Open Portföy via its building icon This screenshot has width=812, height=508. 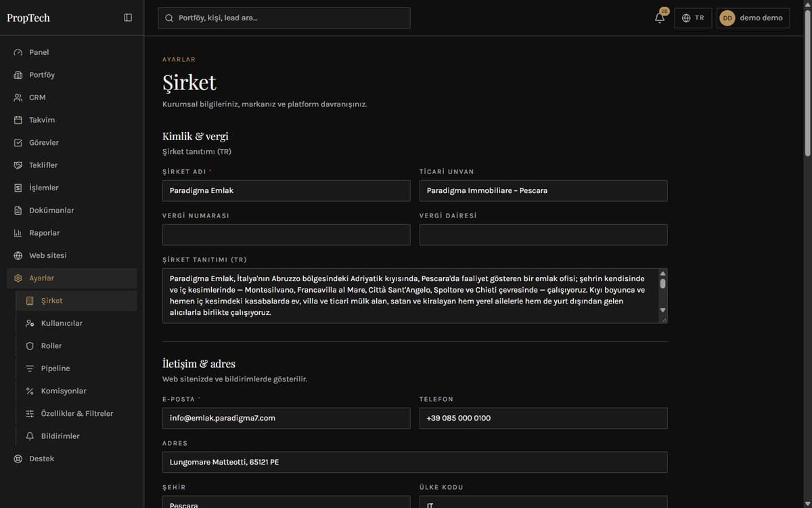tap(18, 75)
